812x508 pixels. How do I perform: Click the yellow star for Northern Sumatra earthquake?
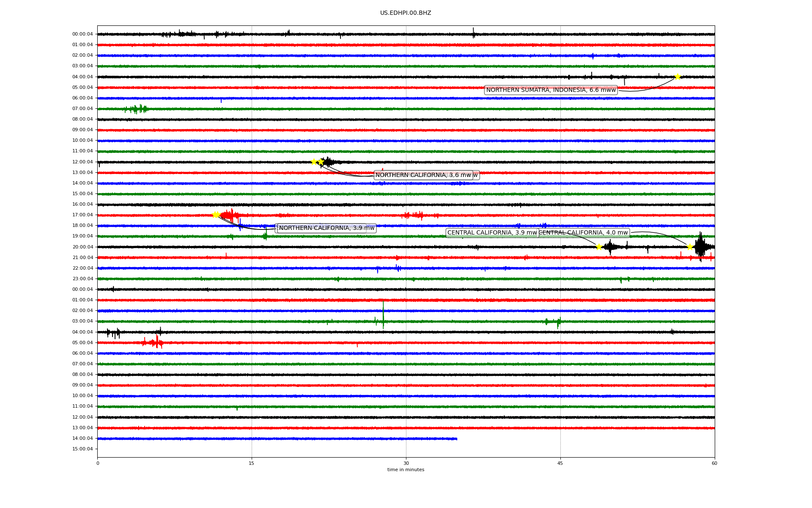point(677,77)
